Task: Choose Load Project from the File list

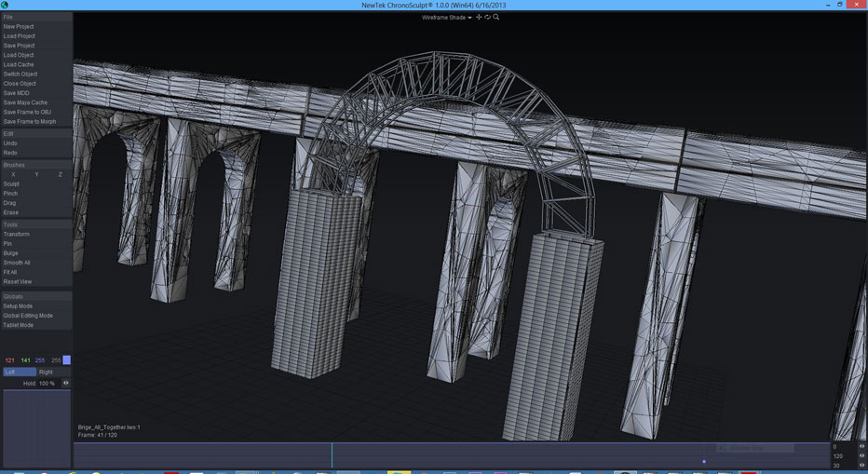Action: 19,36
